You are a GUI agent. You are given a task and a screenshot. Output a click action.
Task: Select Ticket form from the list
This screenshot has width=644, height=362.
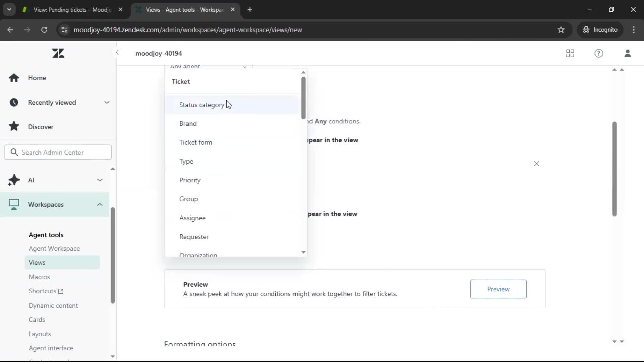tap(231, 142)
